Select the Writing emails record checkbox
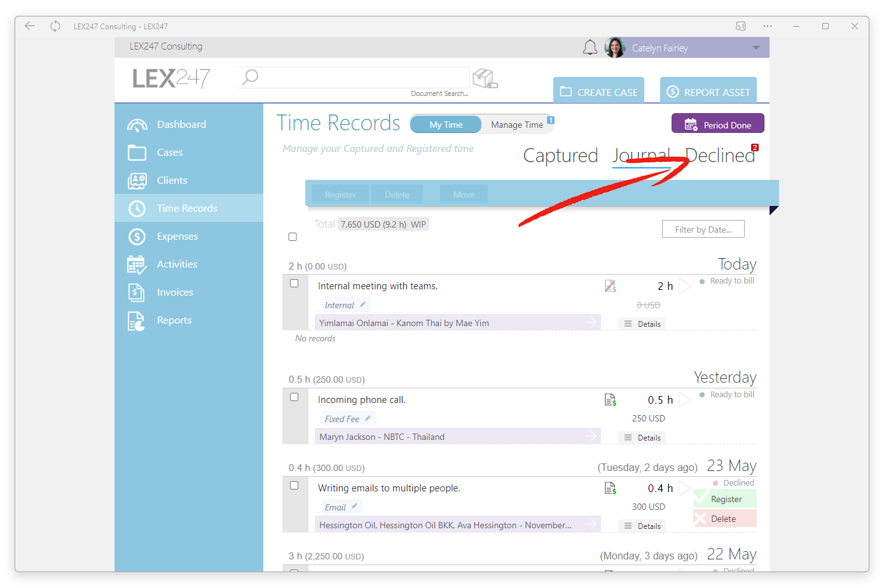Viewport: 884px width, 588px height. point(294,486)
